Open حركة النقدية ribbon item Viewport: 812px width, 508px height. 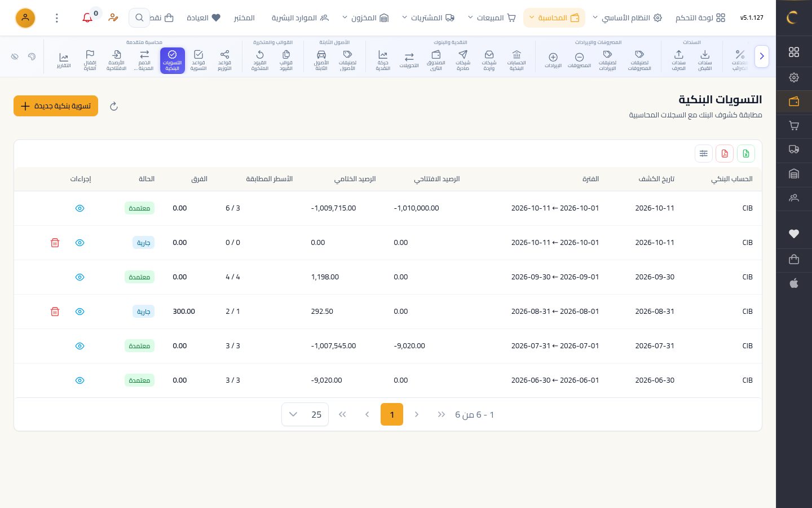pos(383,60)
